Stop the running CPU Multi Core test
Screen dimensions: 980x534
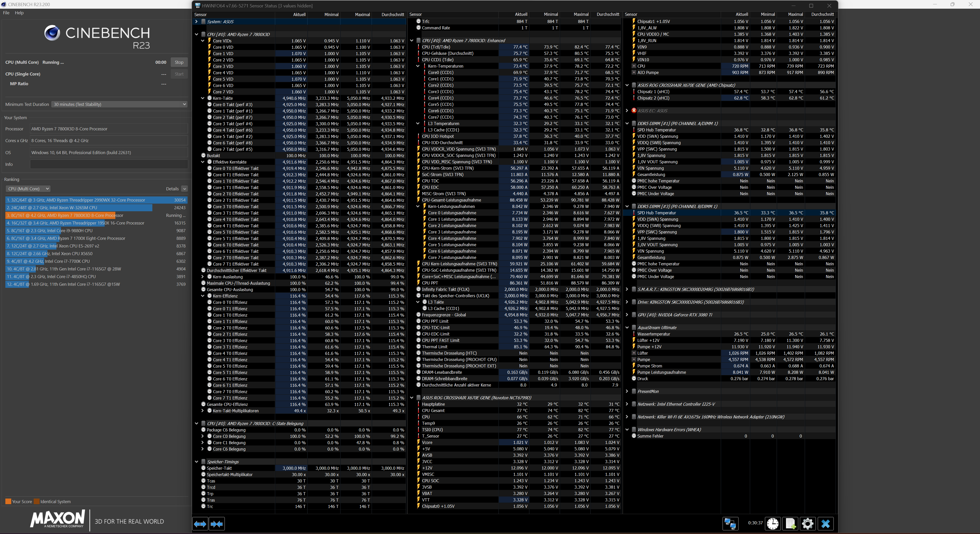[179, 62]
